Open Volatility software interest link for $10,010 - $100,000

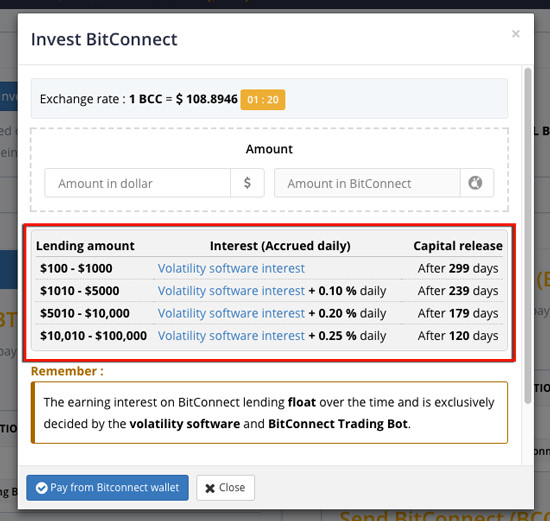231,336
